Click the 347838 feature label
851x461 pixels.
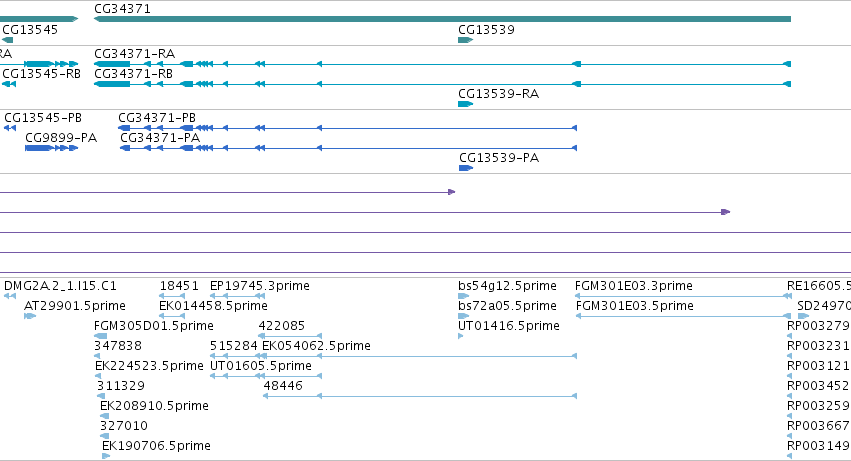tap(118, 346)
